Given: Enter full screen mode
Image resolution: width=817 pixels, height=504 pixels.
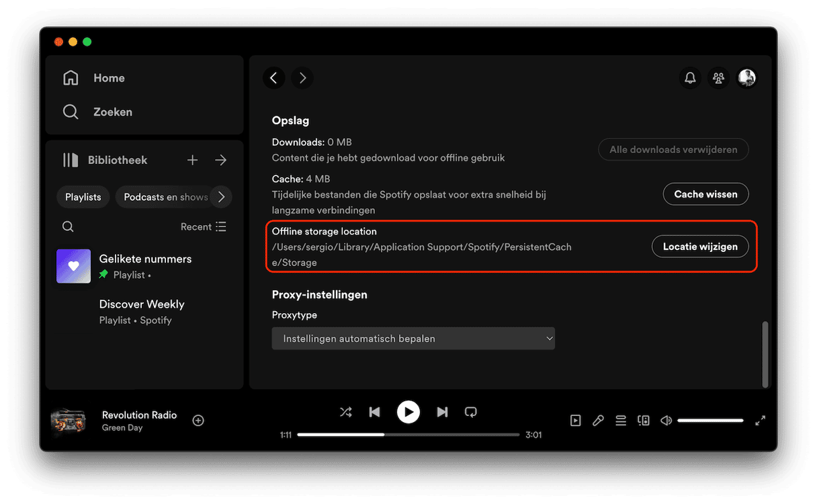Looking at the screenshot, I should point(760,421).
